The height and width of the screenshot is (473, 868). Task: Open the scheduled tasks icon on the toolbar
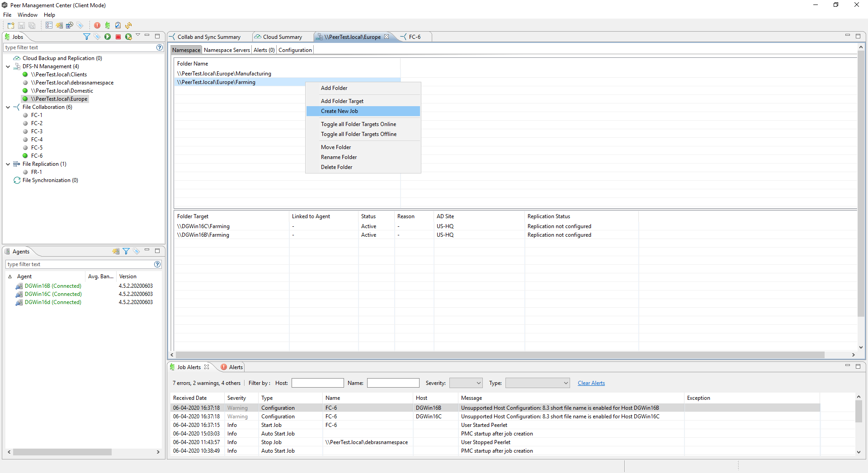point(69,26)
